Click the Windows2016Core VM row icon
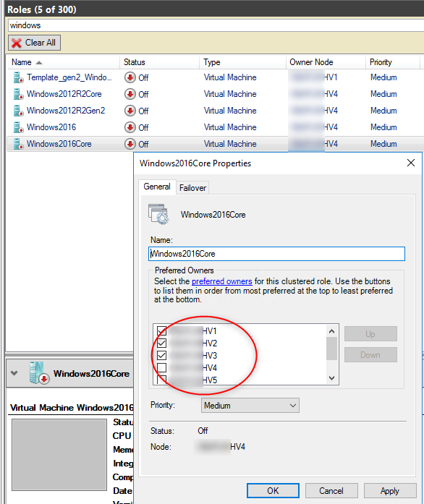This screenshot has height=504, width=424. tap(18, 145)
